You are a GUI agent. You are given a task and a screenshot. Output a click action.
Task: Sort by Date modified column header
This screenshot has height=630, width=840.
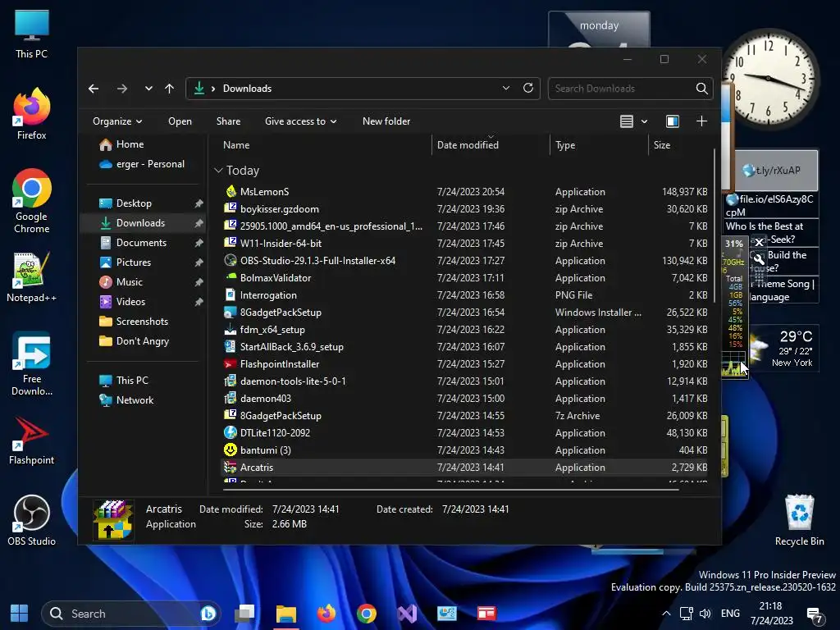(468, 145)
